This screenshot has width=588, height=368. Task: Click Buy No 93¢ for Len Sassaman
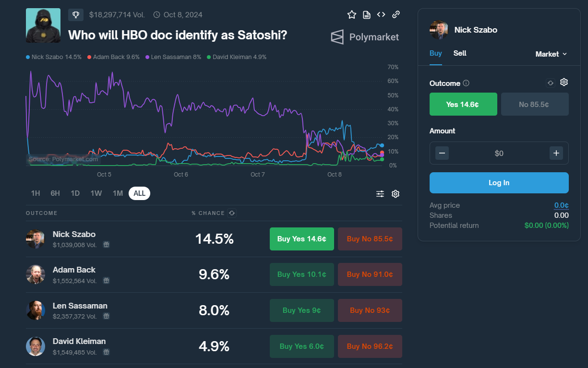point(370,310)
